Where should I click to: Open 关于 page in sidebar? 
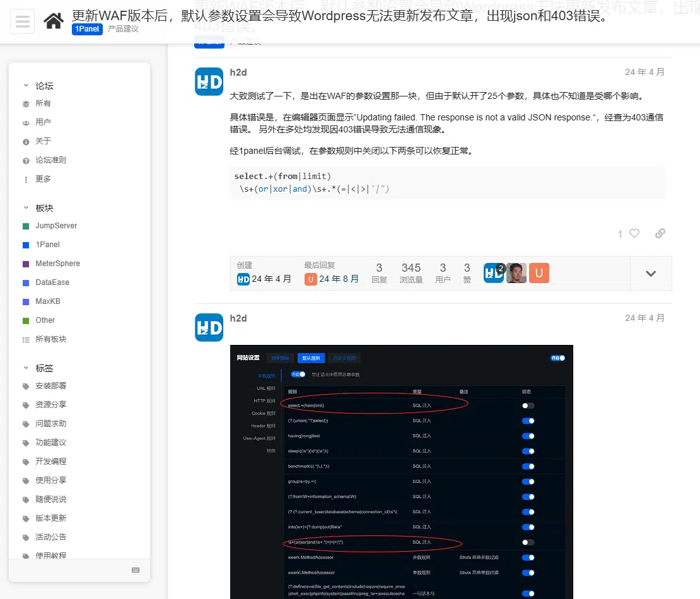pyautogui.click(x=43, y=141)
